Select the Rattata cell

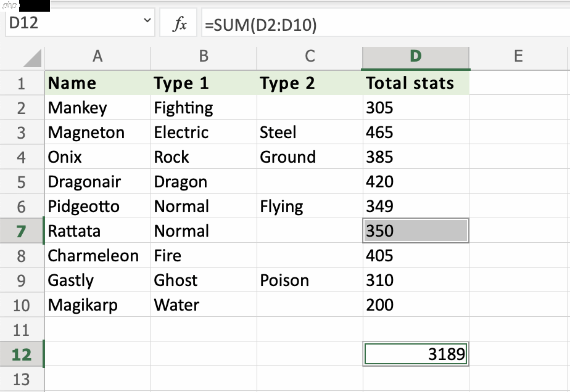[x=97, y=231]
